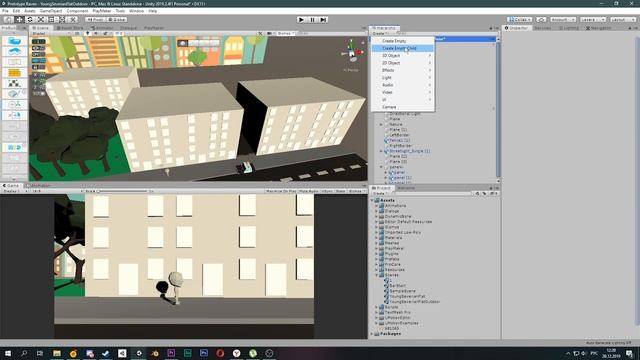Toggle the Global/Local handle rotation
The width and height of the screenshot is (640, 360).
coord(117,20)
